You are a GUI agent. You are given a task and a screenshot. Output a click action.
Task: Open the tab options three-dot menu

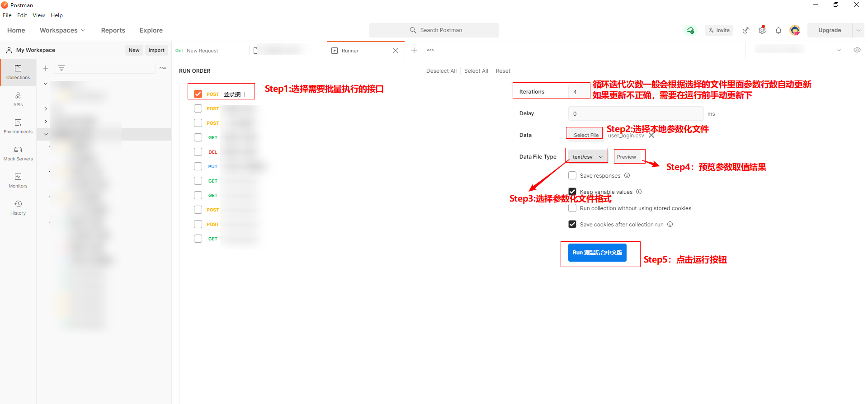click(430, 50)
